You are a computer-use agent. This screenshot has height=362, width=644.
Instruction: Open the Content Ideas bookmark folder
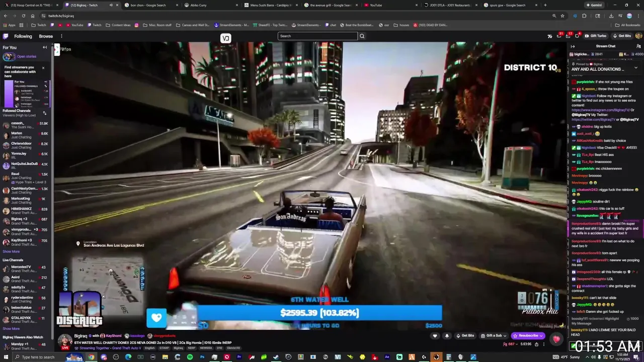[x=118, y=25]
